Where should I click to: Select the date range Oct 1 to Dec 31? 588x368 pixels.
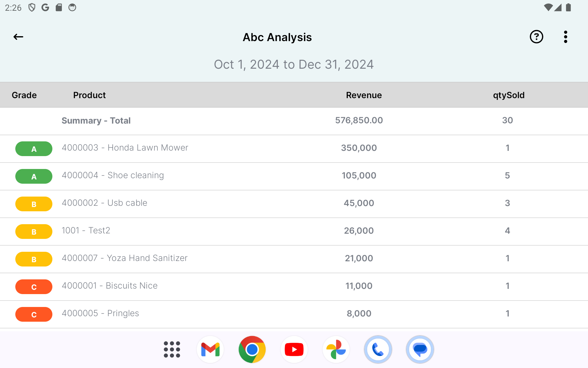(294, 64)
